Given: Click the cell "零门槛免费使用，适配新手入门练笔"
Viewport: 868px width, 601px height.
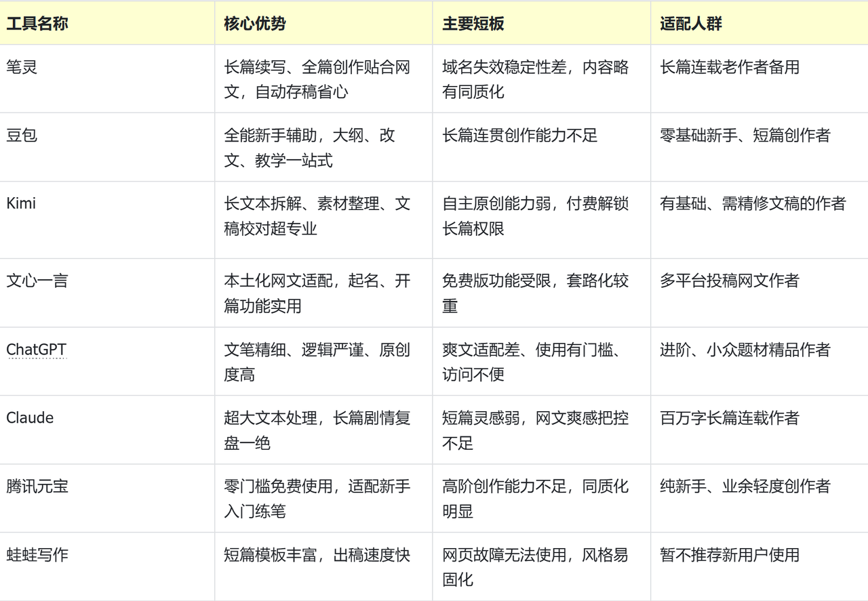Looking at the screenshot, I should (x=324, y=498).
